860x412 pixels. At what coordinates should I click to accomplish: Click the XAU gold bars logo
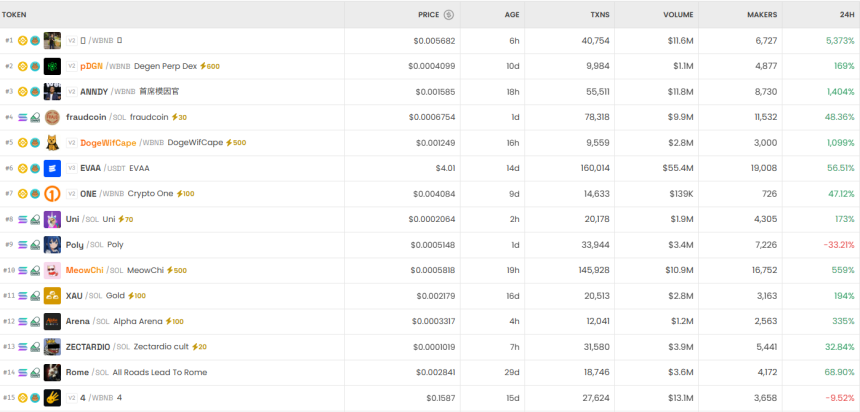click(52, 296)
